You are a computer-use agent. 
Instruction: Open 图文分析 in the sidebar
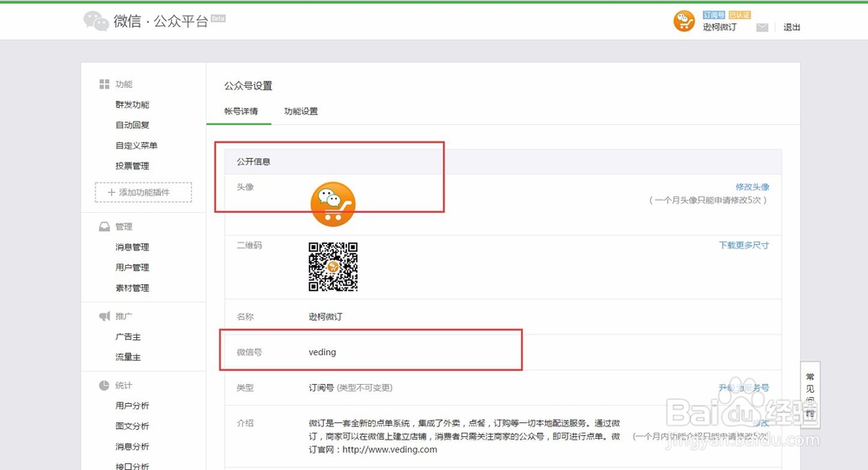(x=132, y=427)
